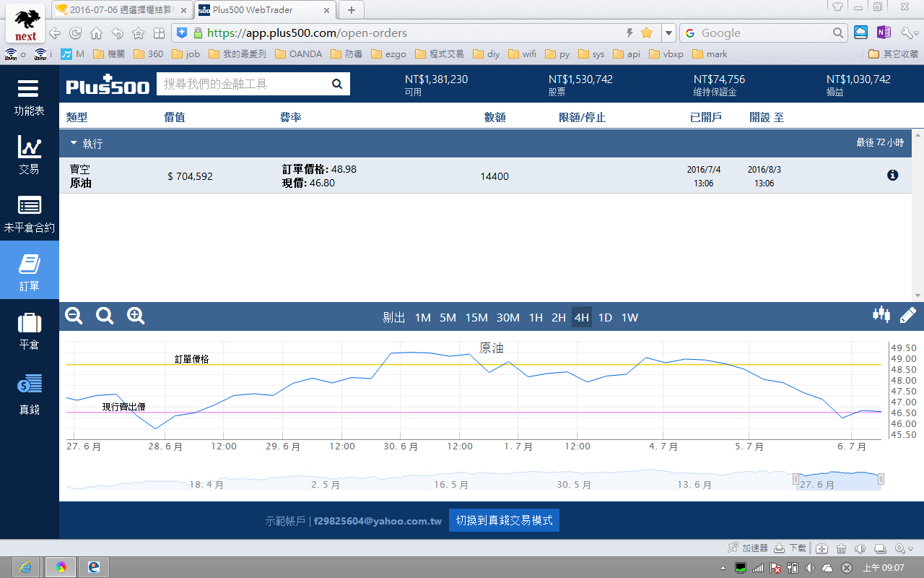This screenshot has width=924, height=578.
Task: Select the 2H chart timeframe
Action: pyautogui.click(x=559, y=317)
